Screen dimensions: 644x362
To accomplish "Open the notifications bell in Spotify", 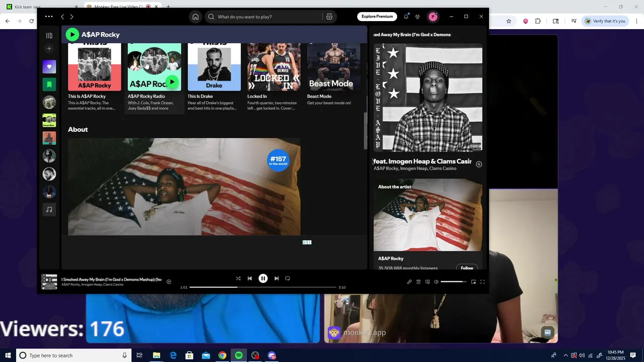I will pyautogui.click(x=406, y=17).
